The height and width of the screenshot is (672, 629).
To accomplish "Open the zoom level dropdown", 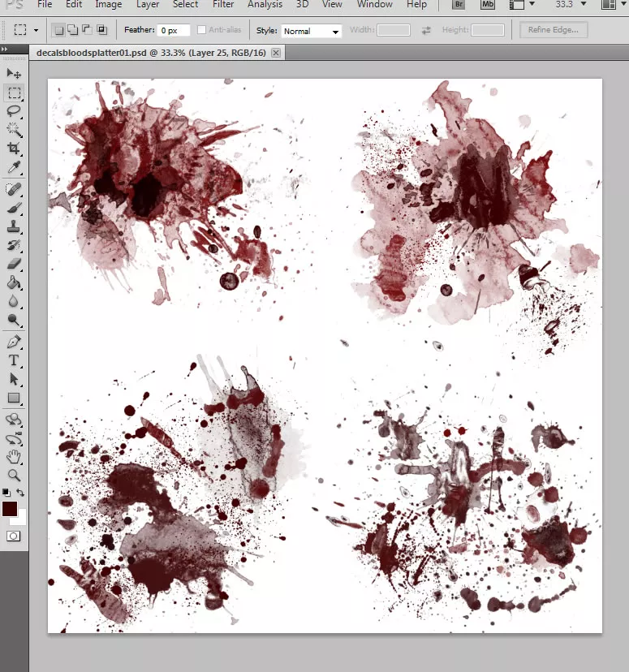I will (584, 4).
